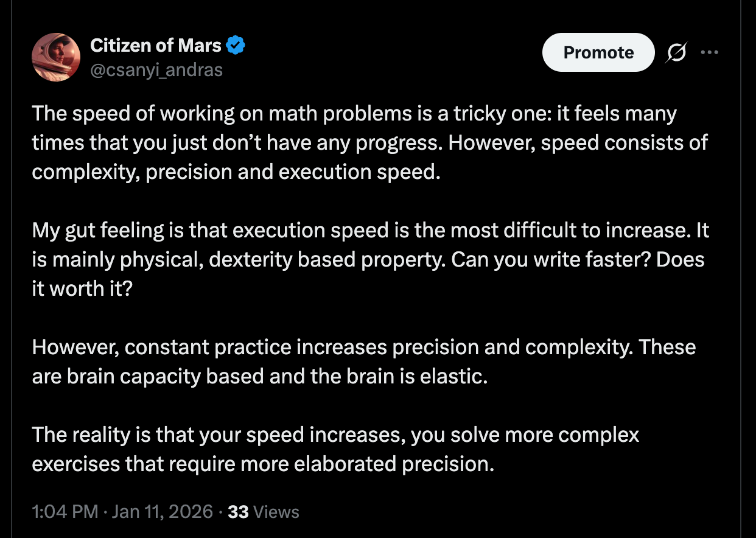Open the astronaut profile avatar
The image size is (756, 538).
click(56, 57)
